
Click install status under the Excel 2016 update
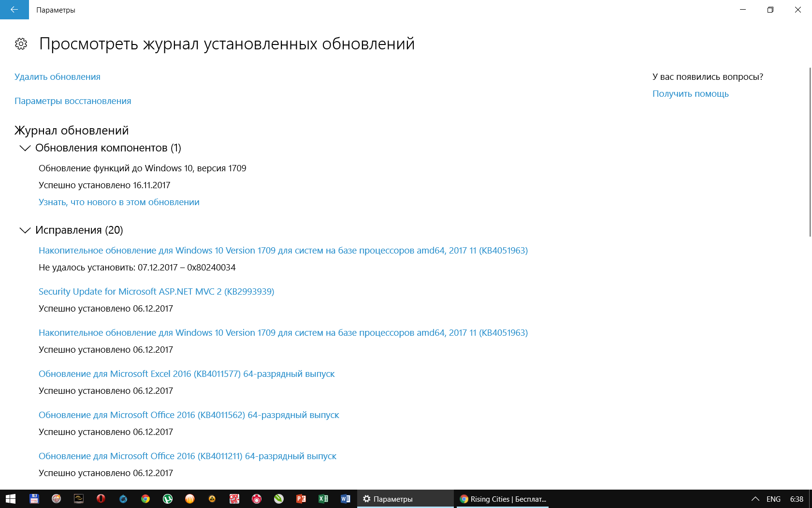coord(106,391)
